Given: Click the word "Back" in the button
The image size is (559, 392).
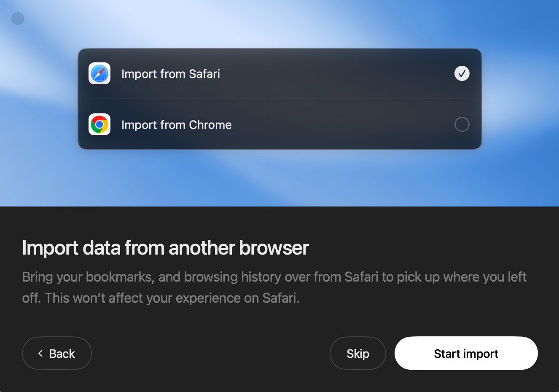Looking at the screenshot, I should (62, 354).
